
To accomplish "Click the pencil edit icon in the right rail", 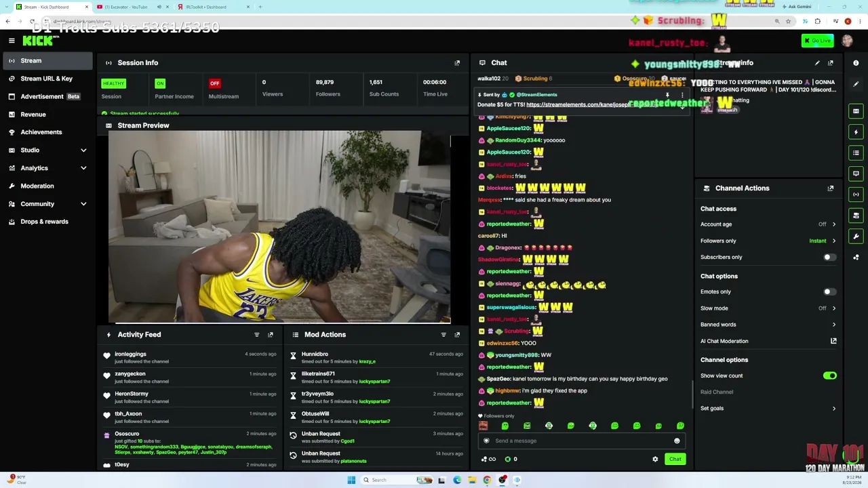I will (856, 84).
